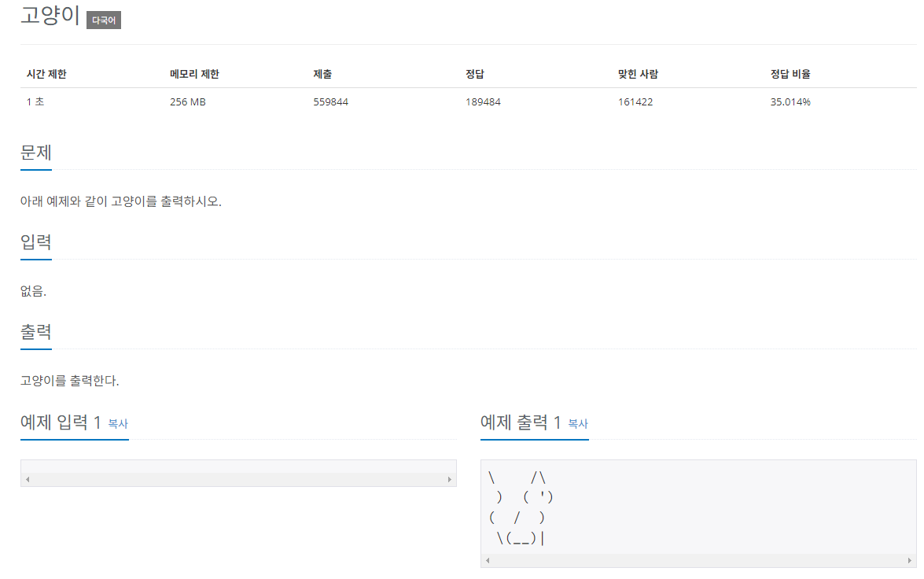Copy example input via 예제 입력 1 복사 link
Viewport: 924px width, 579px height.
coord(118,423)
